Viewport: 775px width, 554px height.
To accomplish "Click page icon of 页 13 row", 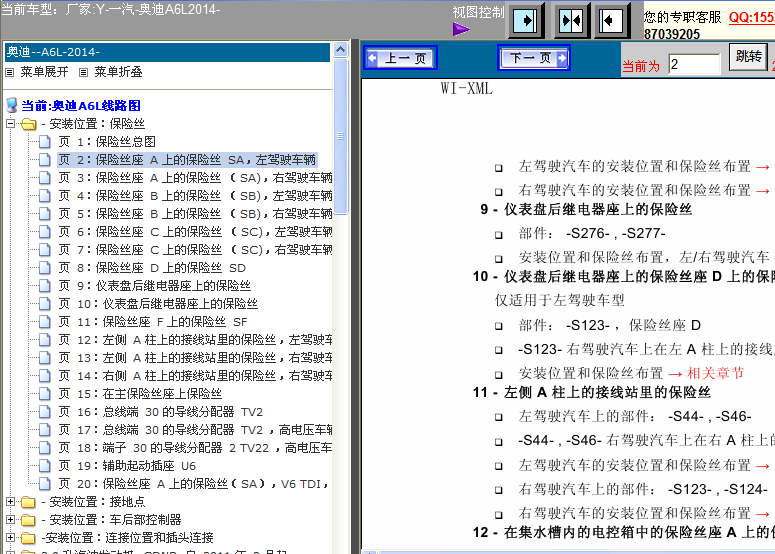I will (x=44, y=357).
